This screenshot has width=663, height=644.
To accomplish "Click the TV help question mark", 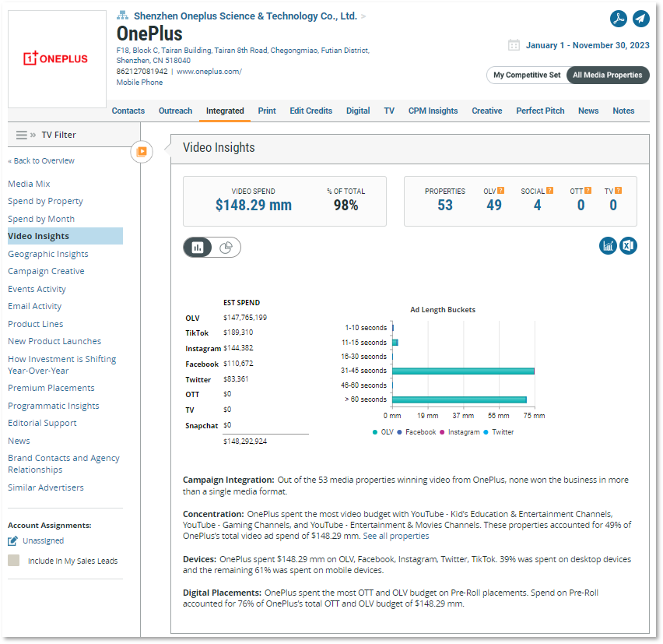I will click(x=618, y=191).
